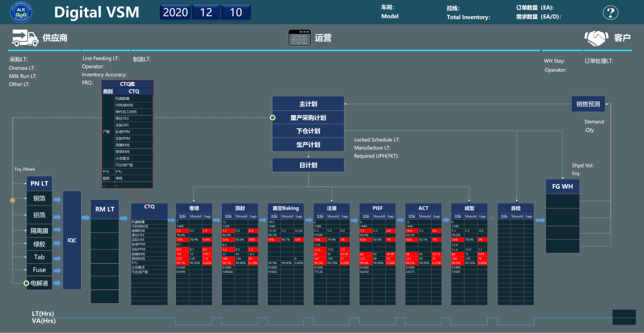The height and width of the screenshot is (333, 644).
Task: Click the PN LT header block
Action: 39,183
